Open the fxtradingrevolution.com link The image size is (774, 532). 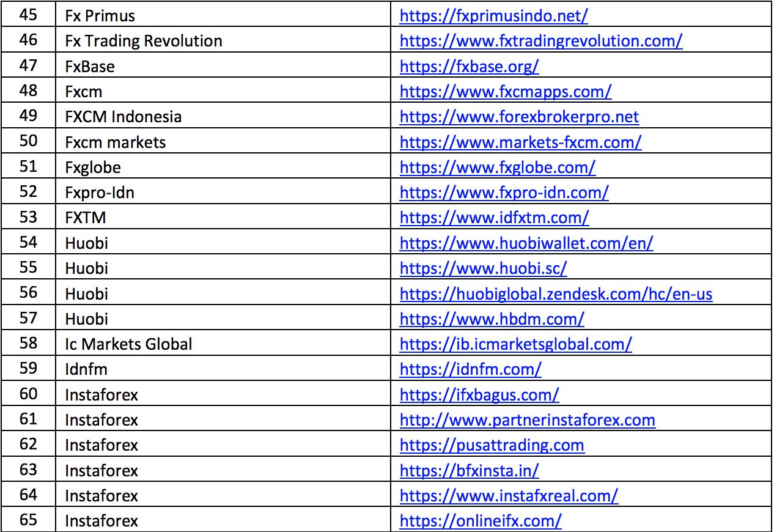(x=541, y=41)
